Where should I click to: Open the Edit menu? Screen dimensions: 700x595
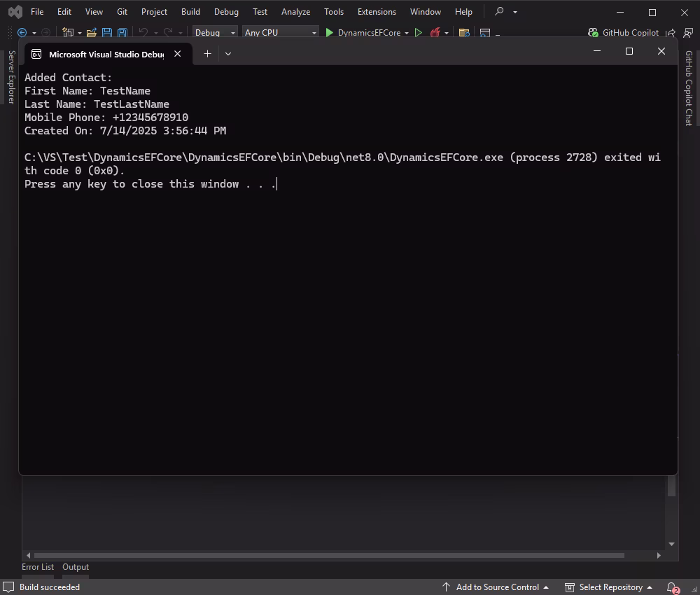[x=64, y=12]
